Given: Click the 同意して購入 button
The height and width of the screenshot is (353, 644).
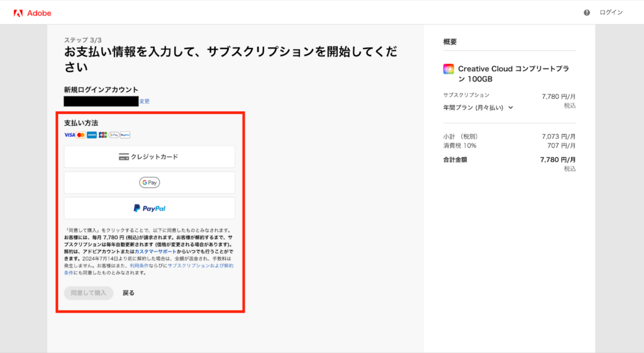Looking at the screenshot, I should coord(88,293).
